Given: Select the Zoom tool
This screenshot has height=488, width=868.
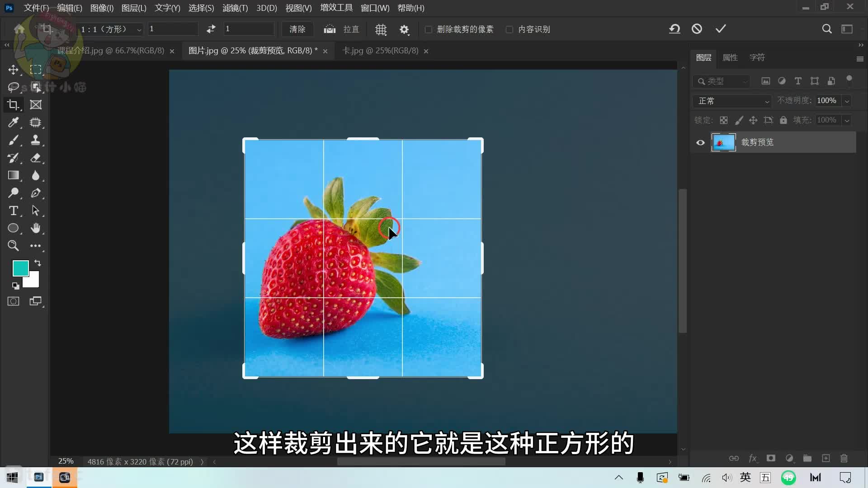Looking at the screenshot, I should 13,246.
